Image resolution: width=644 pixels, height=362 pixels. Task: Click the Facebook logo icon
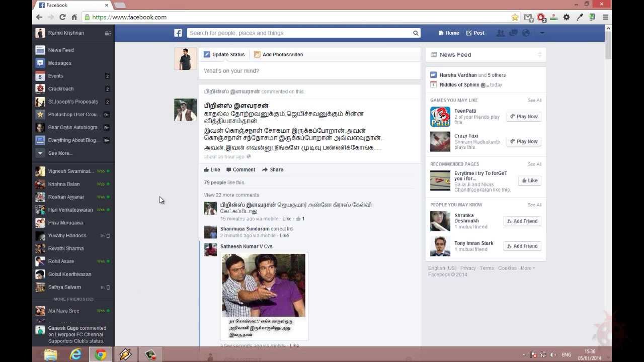click(178, 33)
